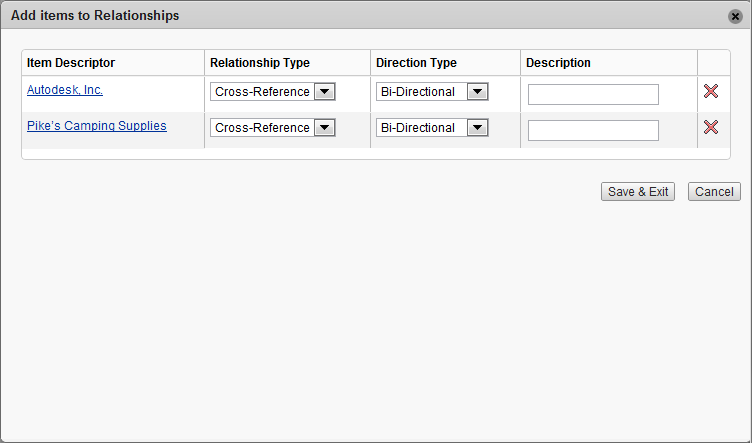Click Save & Exit button
This screenshot has height=443, width=752.
pos(638,192)
